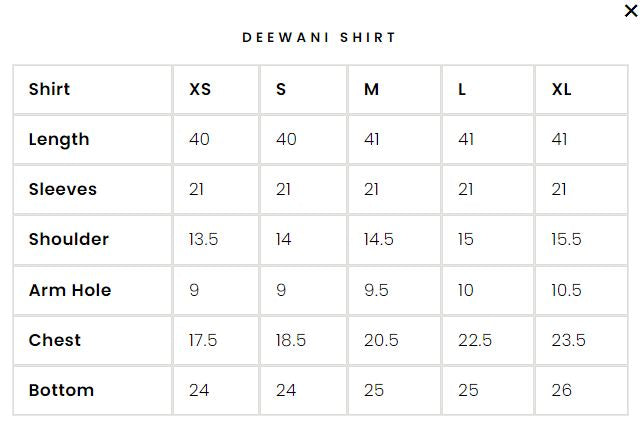Click the M chest value 20.5
642x422 pixels.
coord(381,340)
